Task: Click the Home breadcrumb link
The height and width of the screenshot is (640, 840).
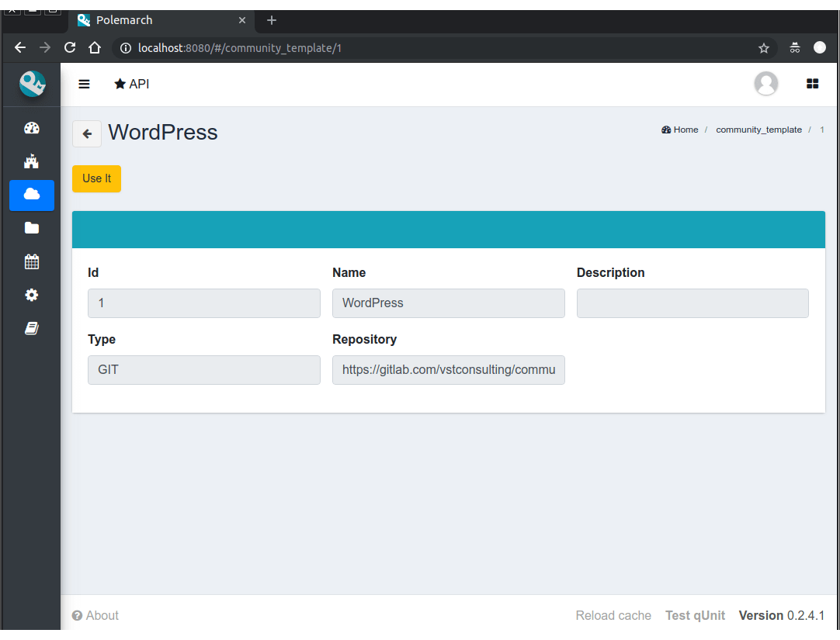Action: pyautogui.click(x=680, y=130)
